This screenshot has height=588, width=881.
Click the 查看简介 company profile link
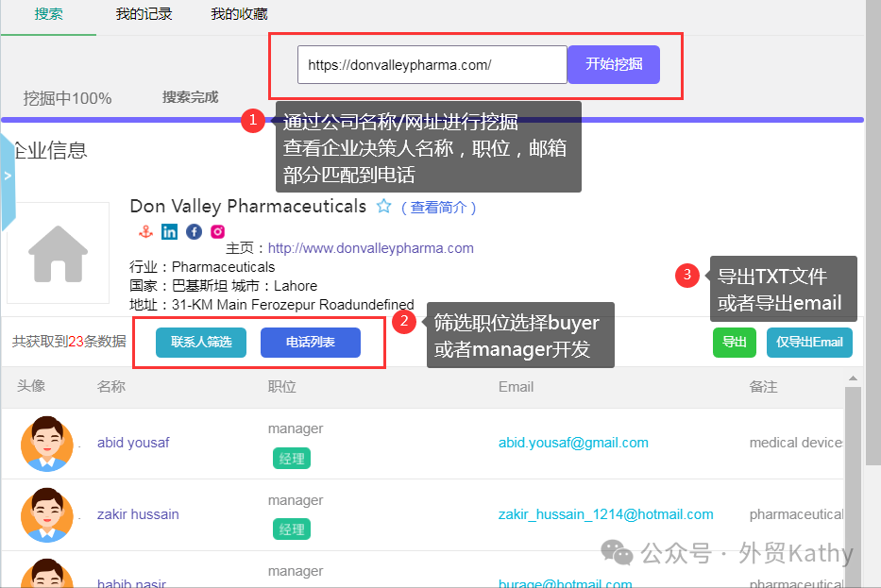438,207
